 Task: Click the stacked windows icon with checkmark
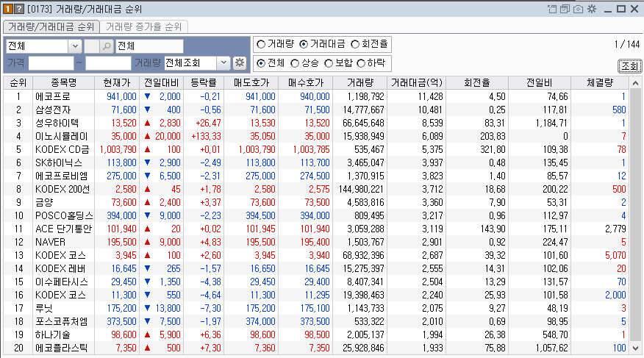[565, 9]
